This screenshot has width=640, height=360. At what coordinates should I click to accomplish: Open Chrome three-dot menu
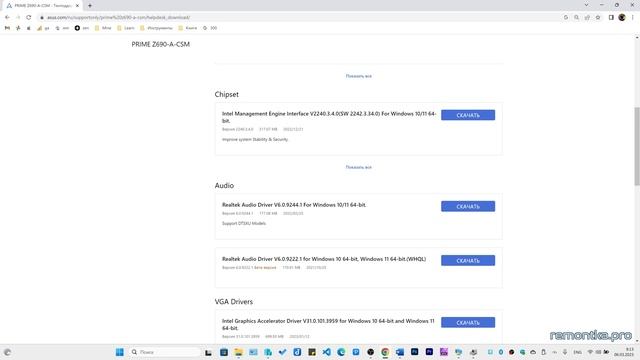[633, 18]
